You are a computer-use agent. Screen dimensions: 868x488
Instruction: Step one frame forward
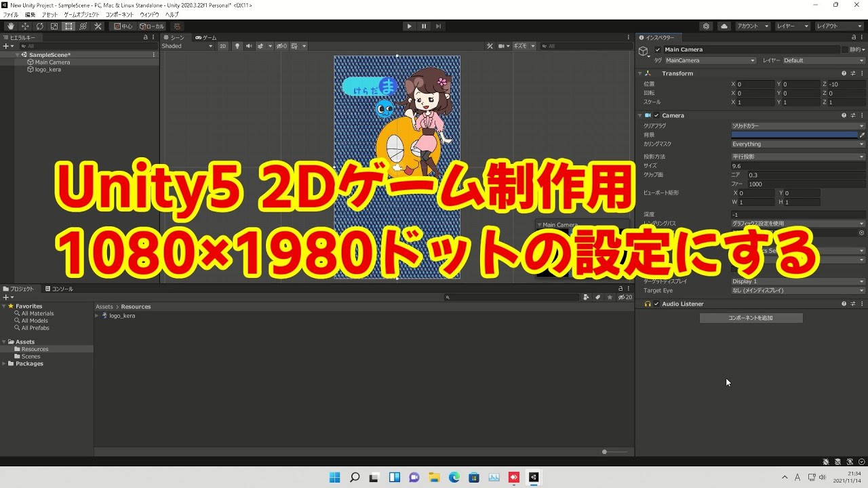pyautogui.click(x=439, y=26)
